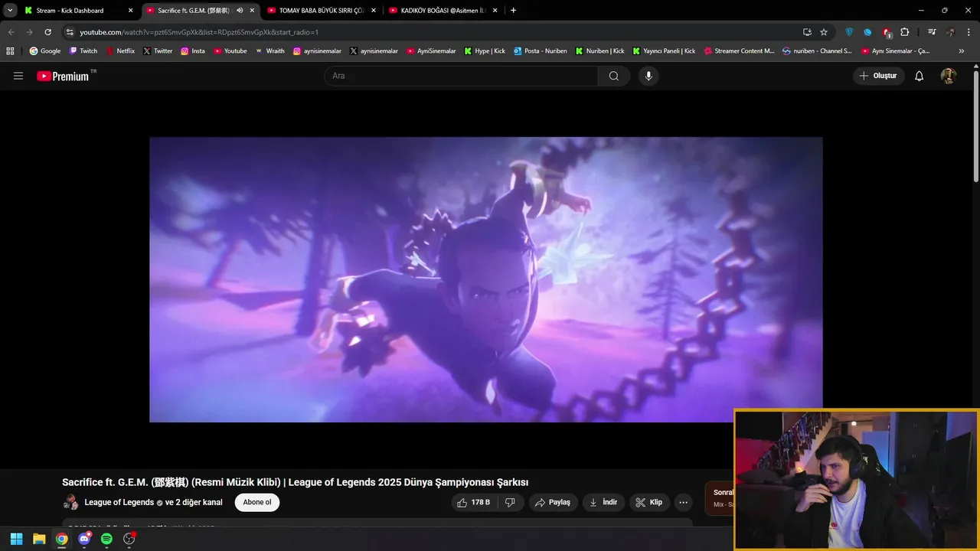This screenshot has width=980, height=551.
Task: Open Discord from the taskbar
Action: click(84, 539)
